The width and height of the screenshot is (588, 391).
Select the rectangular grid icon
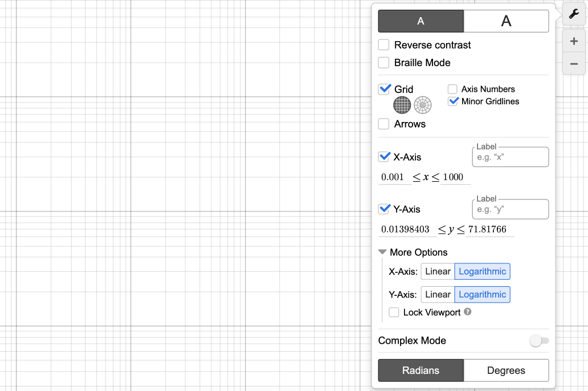click(x=402, y=105)
